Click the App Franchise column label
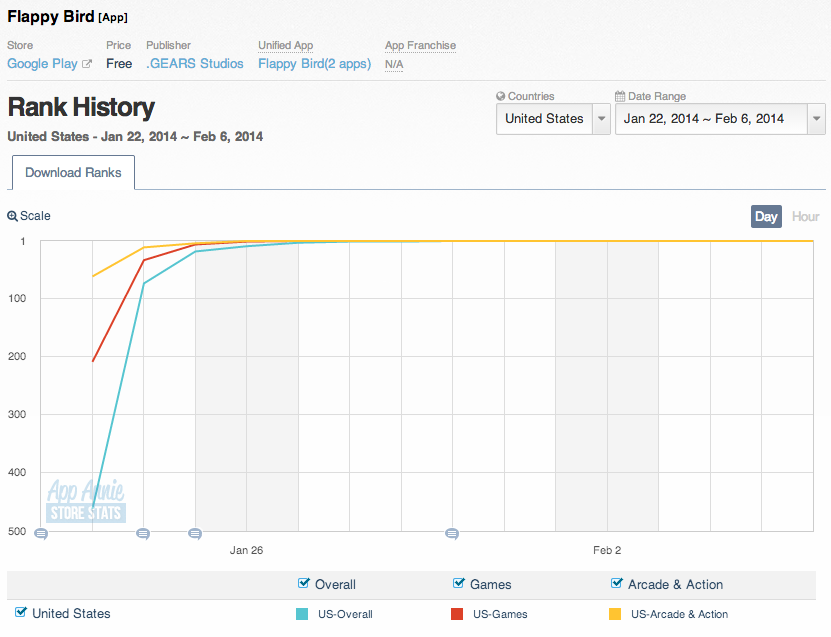Image resolution: width=831 pixels, height=637 pixels. point(420,45)
